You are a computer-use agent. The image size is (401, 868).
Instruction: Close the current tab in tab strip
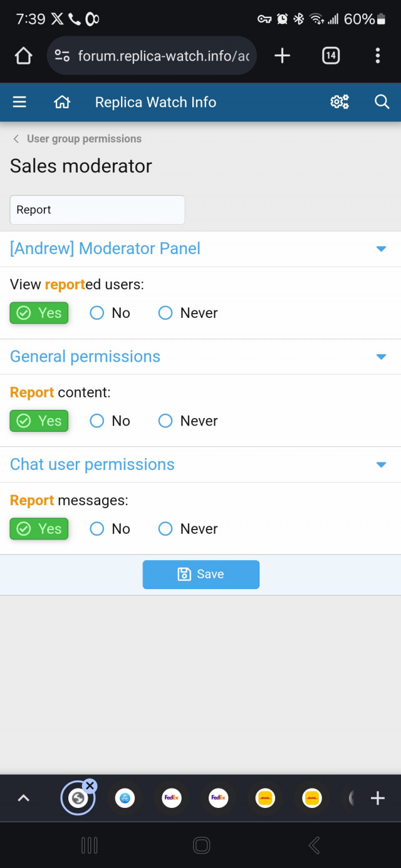pos(90,785)
